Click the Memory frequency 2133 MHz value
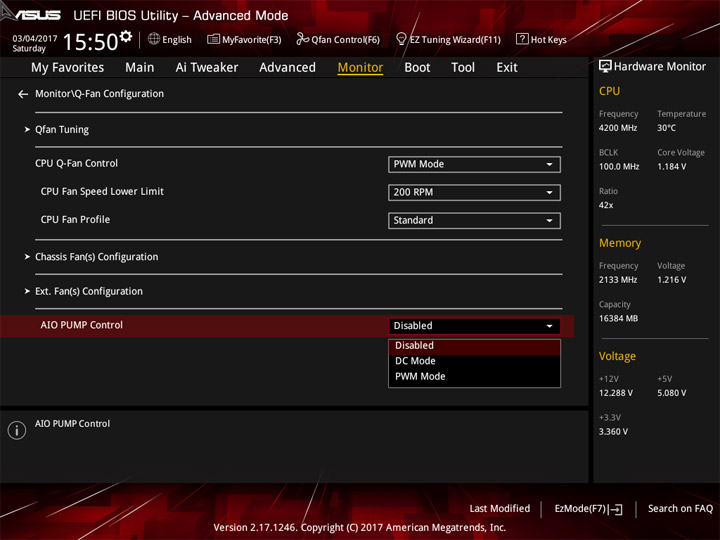This screenshot has height=540, width=720. (618, 280)
